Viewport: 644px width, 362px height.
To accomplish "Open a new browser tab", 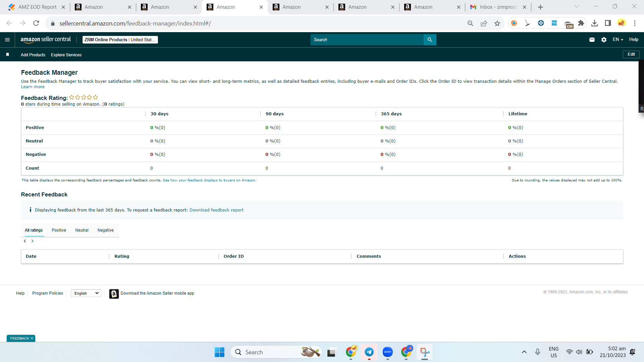I will tap(540, 7).
